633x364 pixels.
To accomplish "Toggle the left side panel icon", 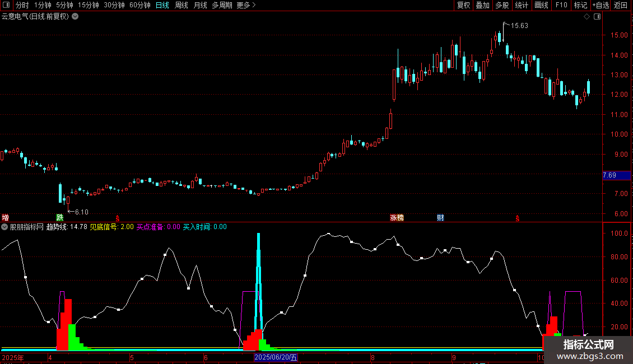I will click(x=6, y=5).
